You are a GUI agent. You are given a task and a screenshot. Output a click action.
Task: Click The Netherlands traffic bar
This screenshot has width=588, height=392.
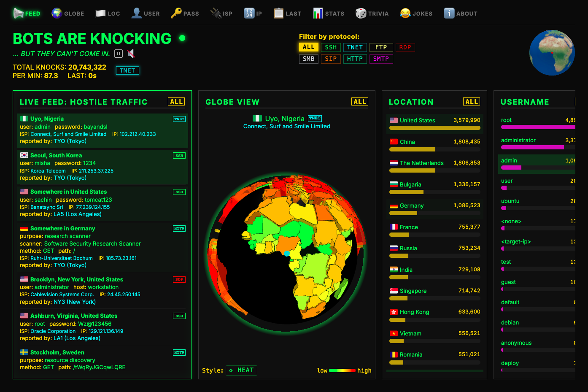pos(435,170)
